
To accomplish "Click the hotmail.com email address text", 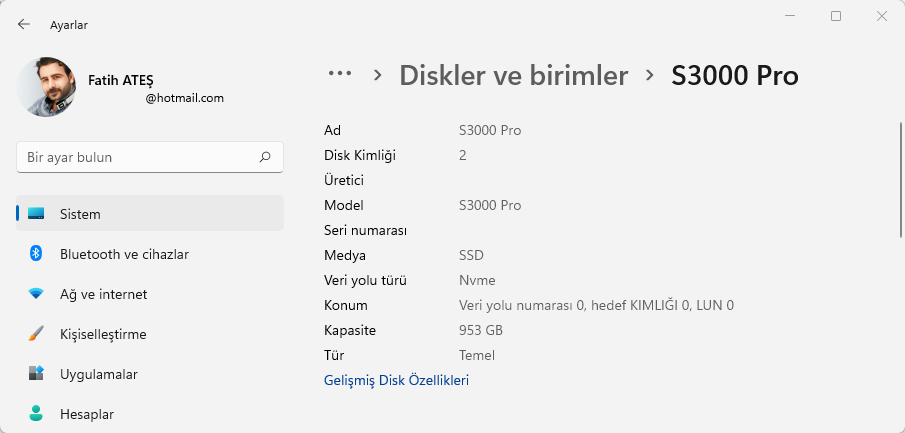I will [x=185, y=98].
